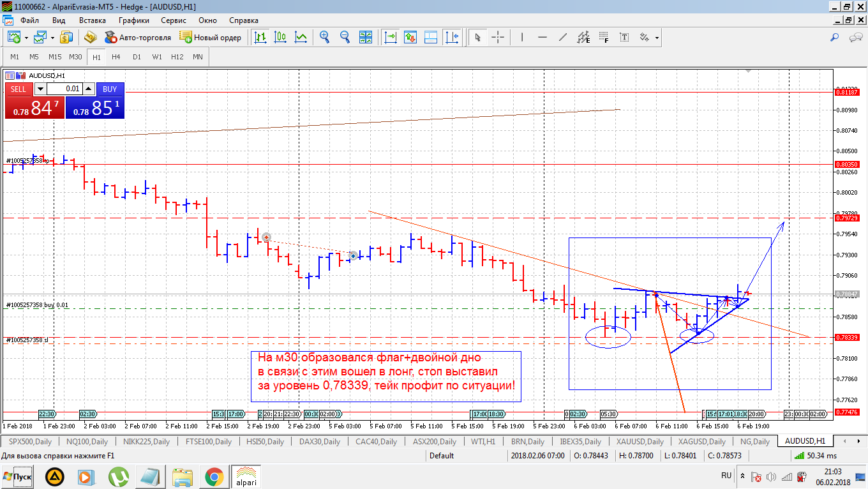The image size is (868, 489).
Task: Open the indicators list icon
Action: pos(410,37)
